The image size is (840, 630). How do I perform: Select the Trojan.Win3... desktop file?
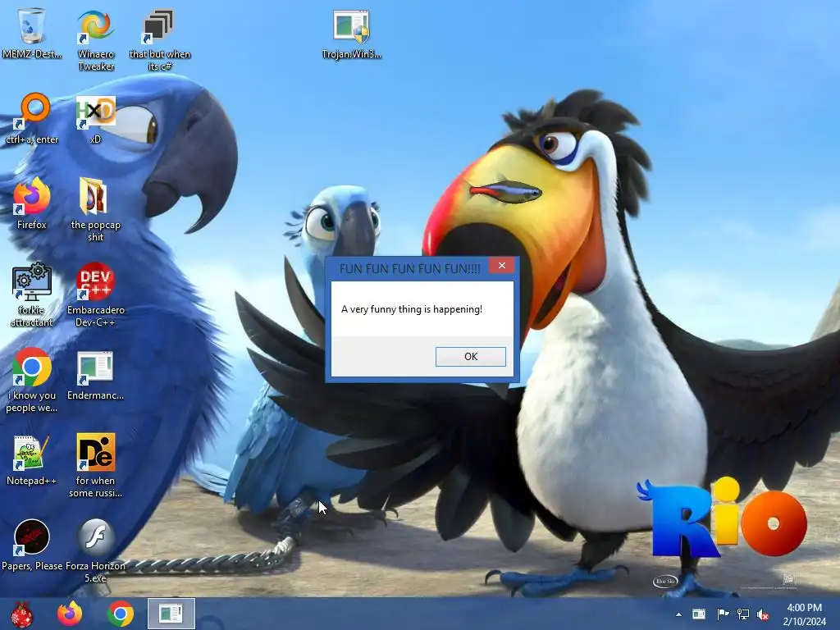[351, 34]
